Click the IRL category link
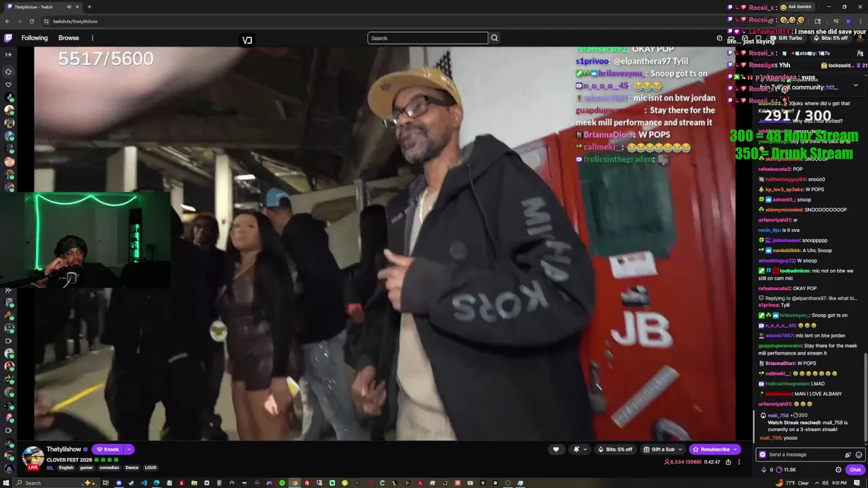 (x=50, y=468)
